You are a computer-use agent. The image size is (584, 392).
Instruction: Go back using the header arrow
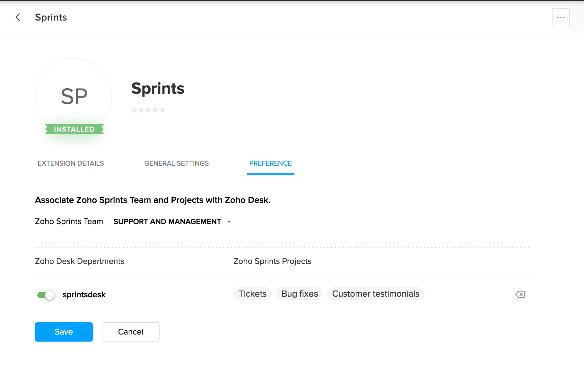coord(18,17)
